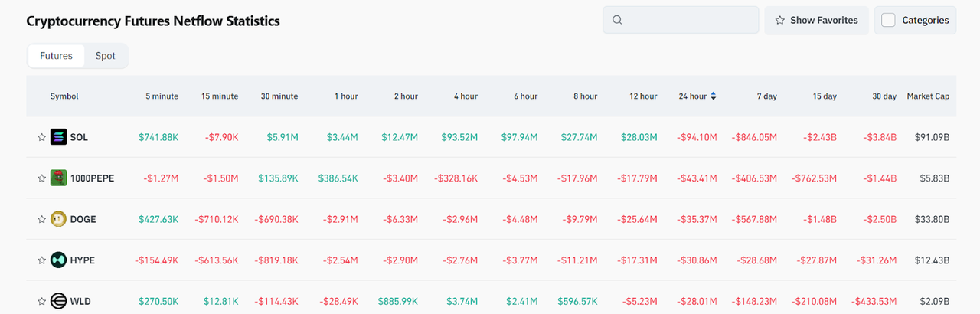The image size is (980, 314).
Task: Select the HYPE coin logo
Action: (x=59, y=260)
